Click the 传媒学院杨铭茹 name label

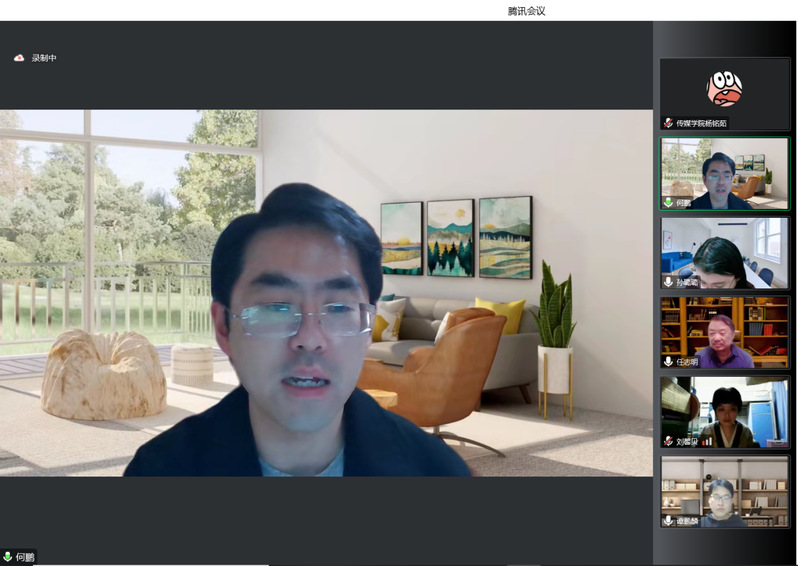pyautogui.click(x=701, y=123)
